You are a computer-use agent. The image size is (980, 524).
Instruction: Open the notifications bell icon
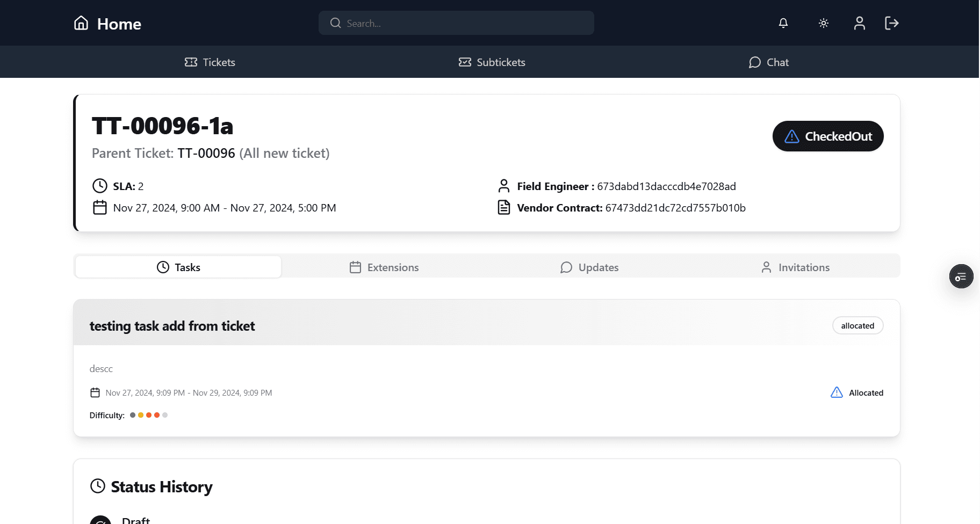point(783,23)
